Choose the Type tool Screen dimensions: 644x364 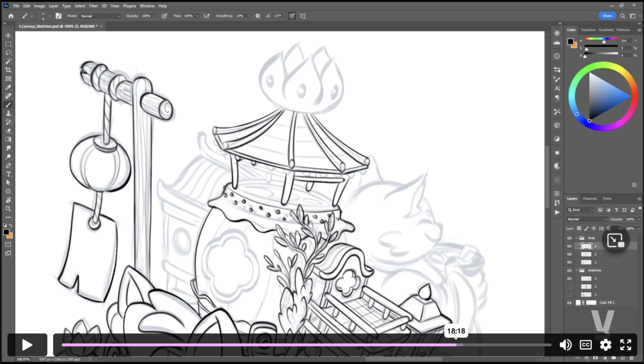click(8, 174)
